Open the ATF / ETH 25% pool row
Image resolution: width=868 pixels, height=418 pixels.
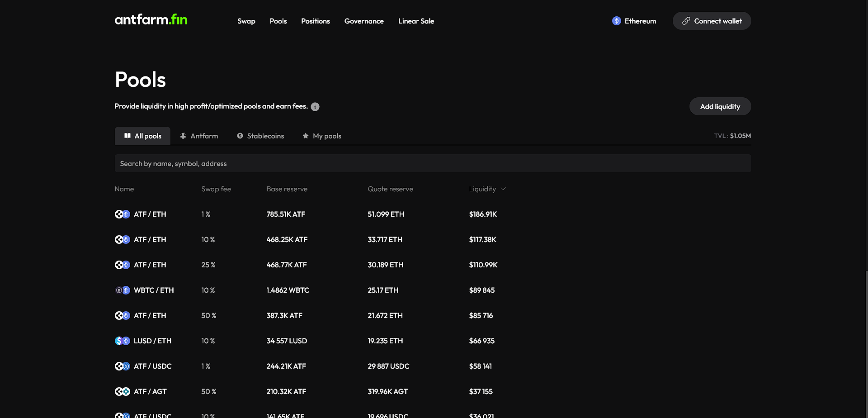(433, 265)
